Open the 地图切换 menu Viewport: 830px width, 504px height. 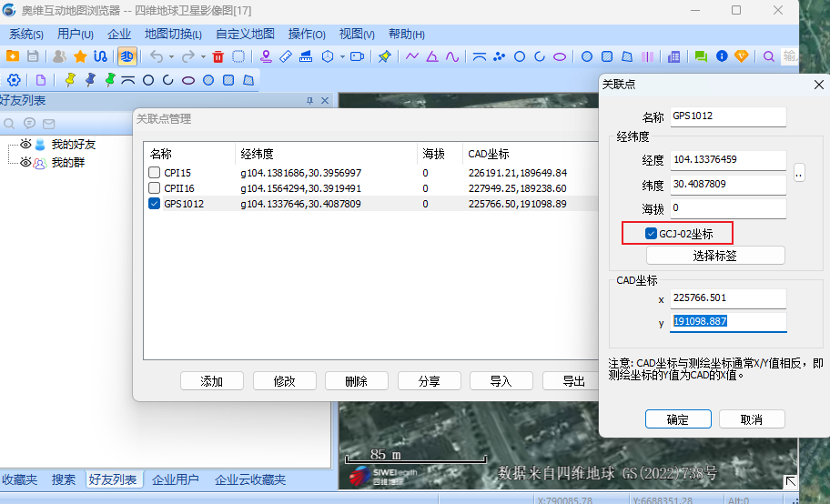(174, 35)
